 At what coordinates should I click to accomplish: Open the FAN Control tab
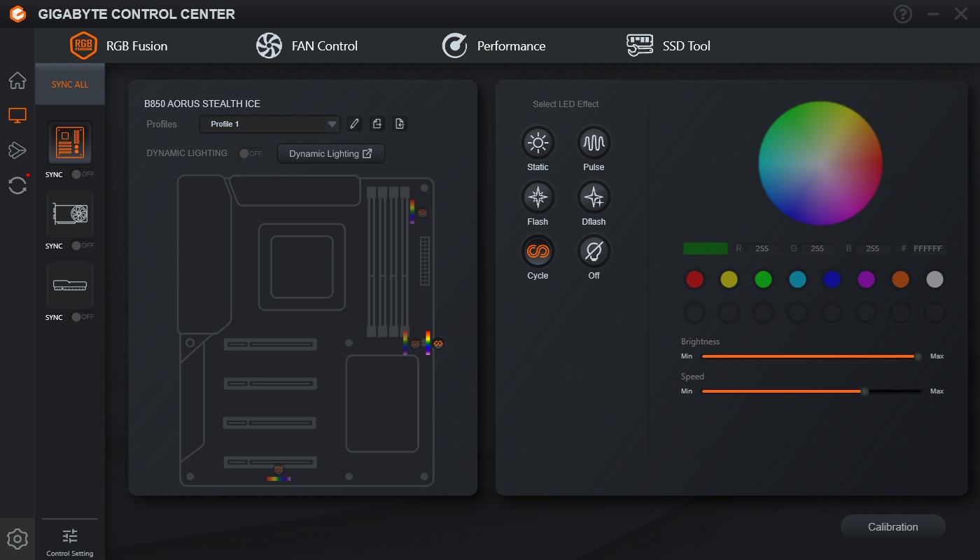click(x=307, y=46)
